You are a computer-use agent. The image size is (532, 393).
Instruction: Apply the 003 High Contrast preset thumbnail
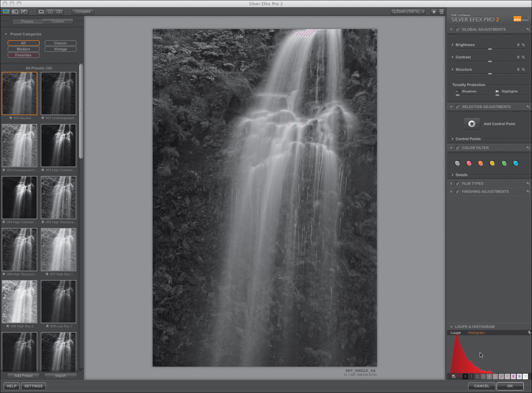tap(58, 145)
